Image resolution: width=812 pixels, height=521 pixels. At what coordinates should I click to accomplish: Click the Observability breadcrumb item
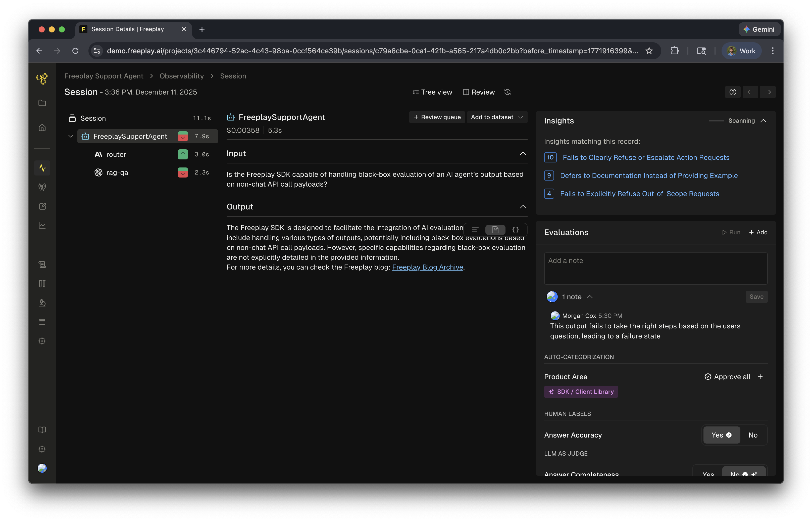tap(182, 76)
